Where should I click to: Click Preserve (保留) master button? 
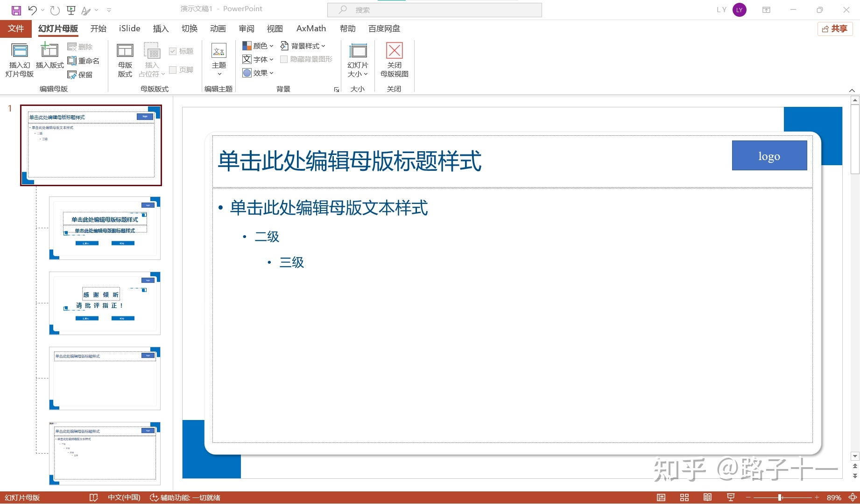tap(80, 75)
